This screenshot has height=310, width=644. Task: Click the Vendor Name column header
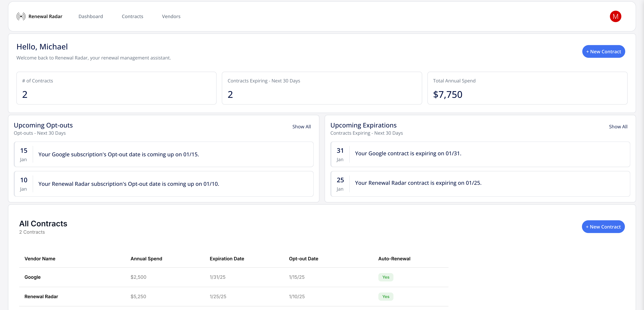pyautogui.click(x=40, y=259)
